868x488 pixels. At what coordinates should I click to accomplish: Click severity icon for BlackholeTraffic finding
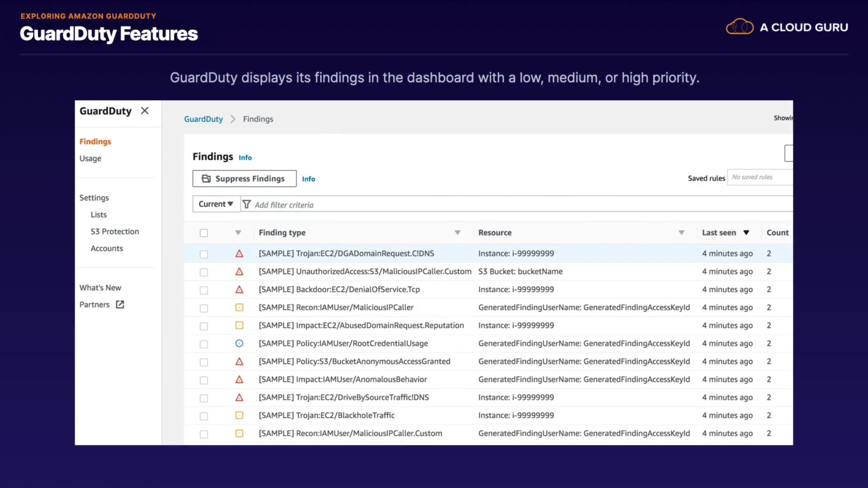pos(239,416)
